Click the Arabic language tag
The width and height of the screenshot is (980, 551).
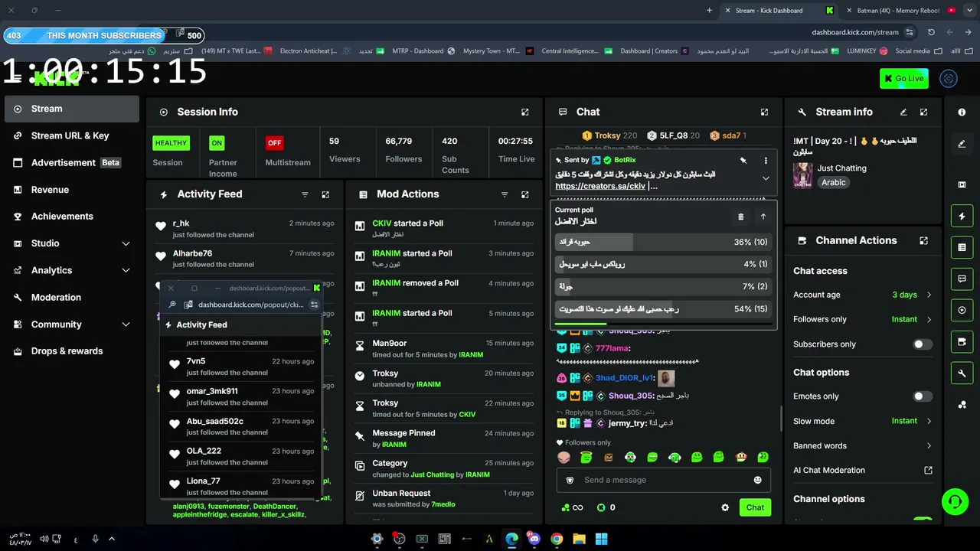tap(834, 183)
